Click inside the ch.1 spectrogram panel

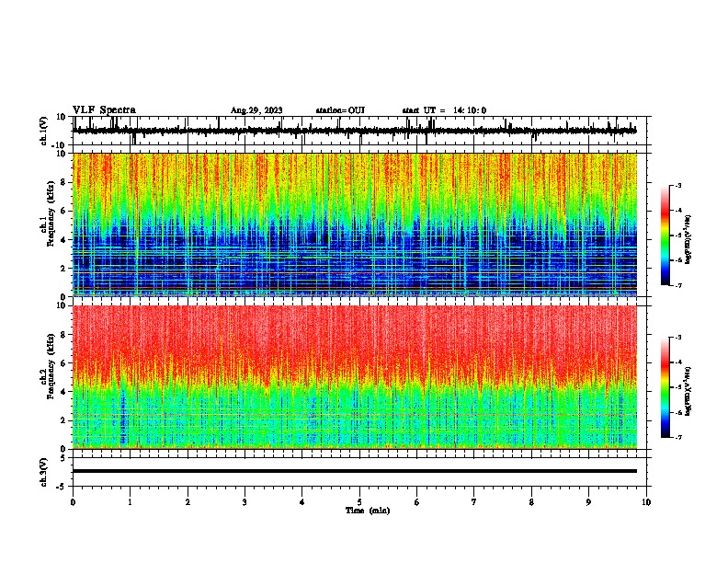pyautogui.click(x=355, y=224)
